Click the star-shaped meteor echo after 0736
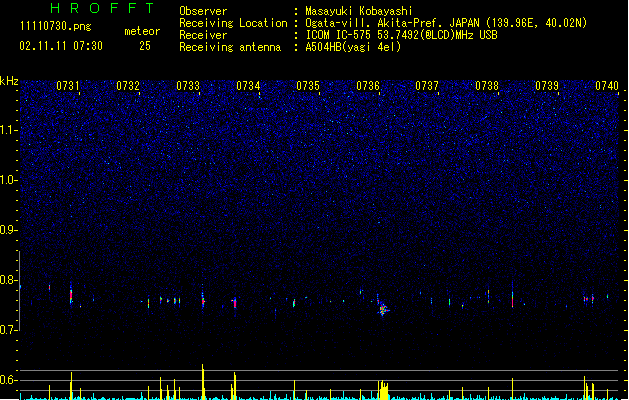The width and height of the screenshot is (629, 400). click(x=383, y=309)
